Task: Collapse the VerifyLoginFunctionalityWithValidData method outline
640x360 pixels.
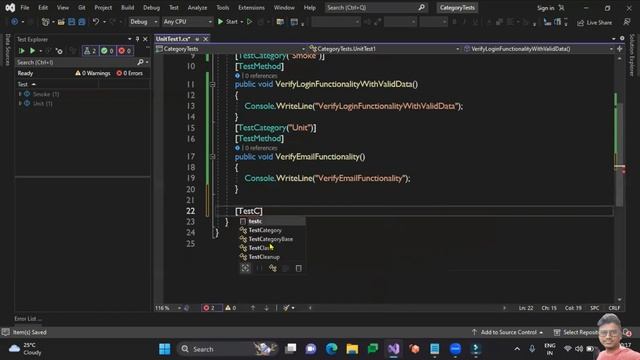Action: tap(213, 84)
